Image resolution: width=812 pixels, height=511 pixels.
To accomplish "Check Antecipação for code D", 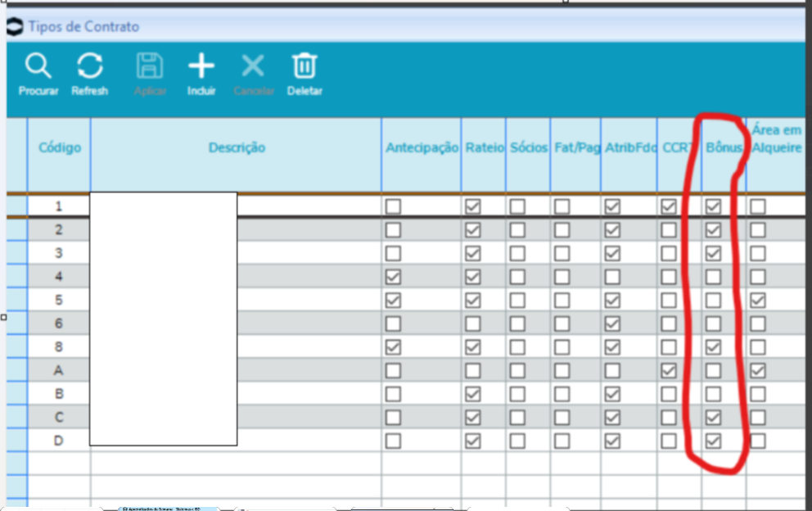I will tap(393, 441).
